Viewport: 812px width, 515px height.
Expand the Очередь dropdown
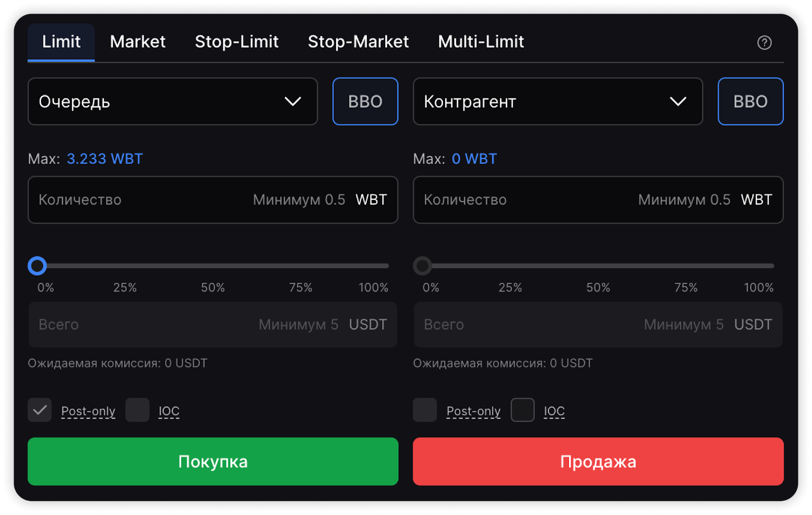point(173,101)
